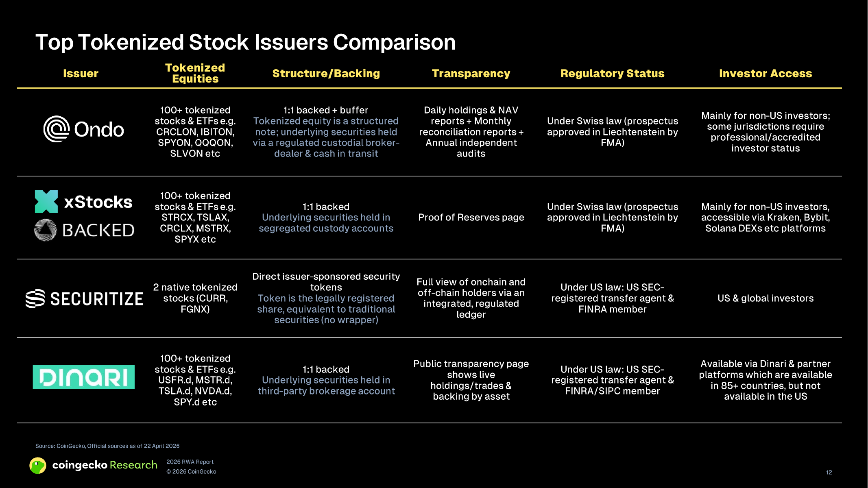Viewport: 868px width, 488px height.
Task: Click the CoinGecko gecko mascot icon
Action: 38,465
